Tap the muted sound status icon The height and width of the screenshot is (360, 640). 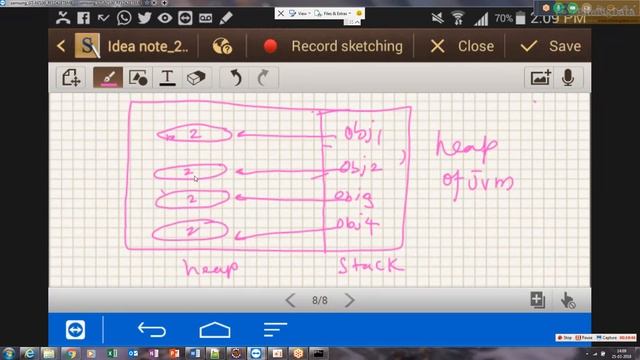[438, 18]
